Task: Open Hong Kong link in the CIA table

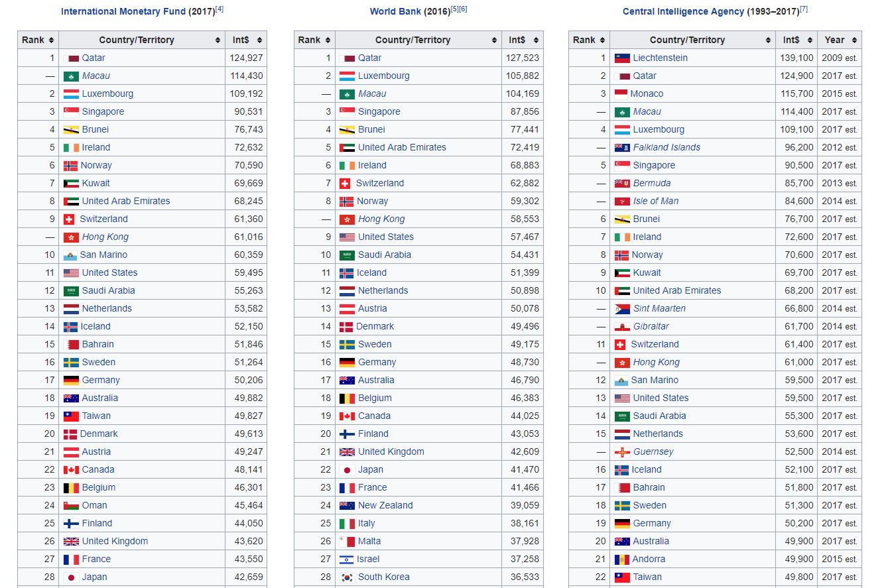Action: point(657,363)
